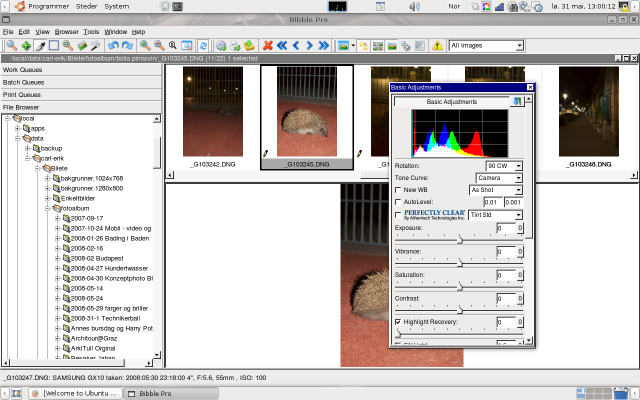Click the green plus icon in toolbar
The image size is (640, 400).
point(25,46)
